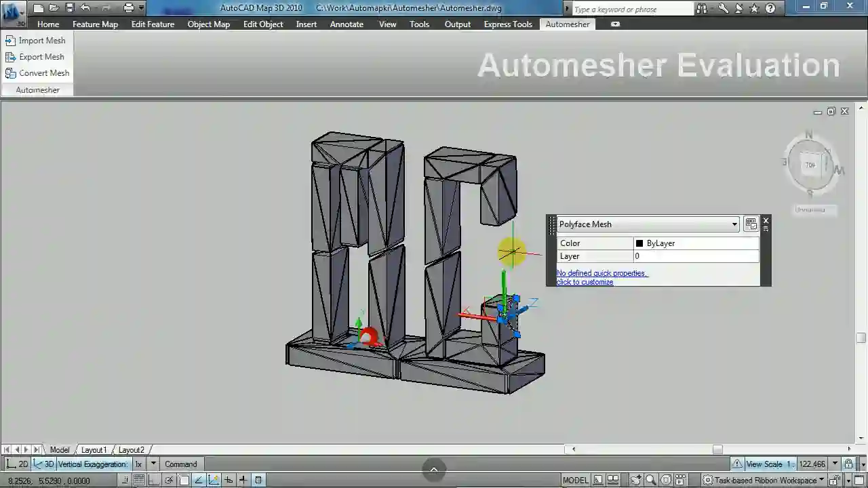The width and height of the screenshot is (868, 488).
Task: Click the Undo arrow in quick access toolbar
Action: [85, 8]
